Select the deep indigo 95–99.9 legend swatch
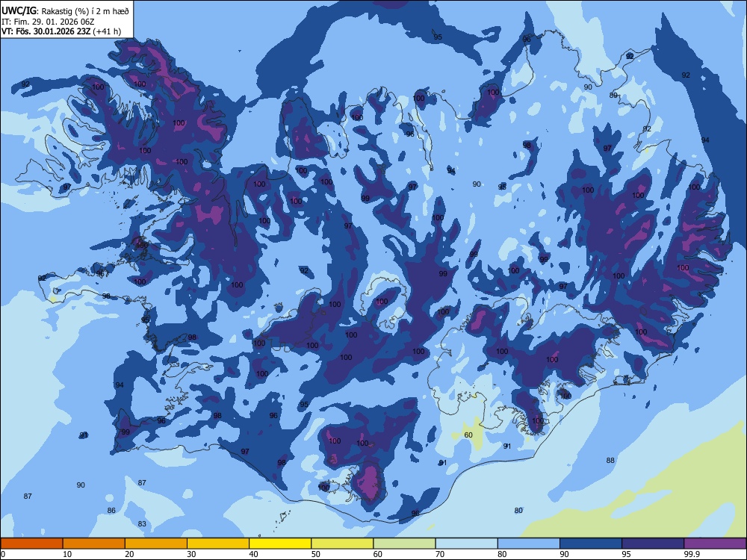 pyautogui.click(x=653, y=544)
